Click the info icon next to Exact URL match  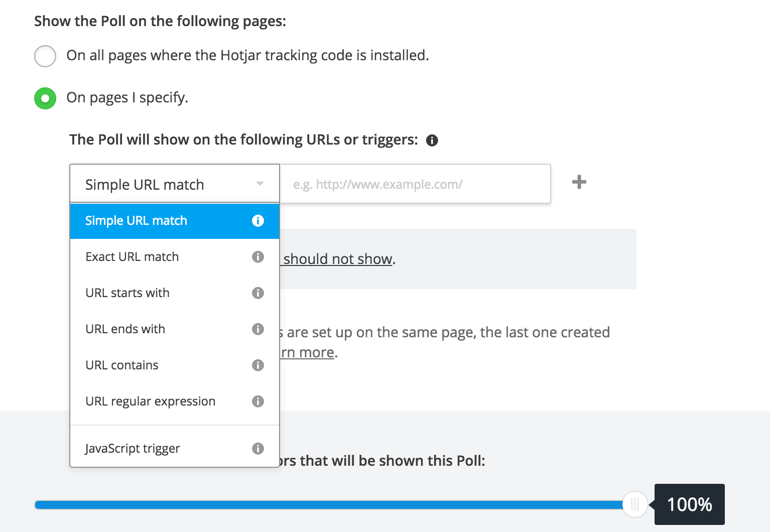[258, 256]
